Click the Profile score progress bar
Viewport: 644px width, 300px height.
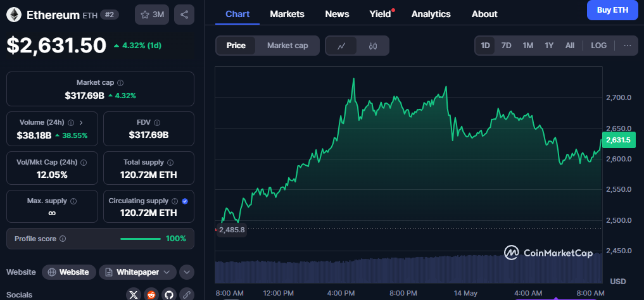141,239
